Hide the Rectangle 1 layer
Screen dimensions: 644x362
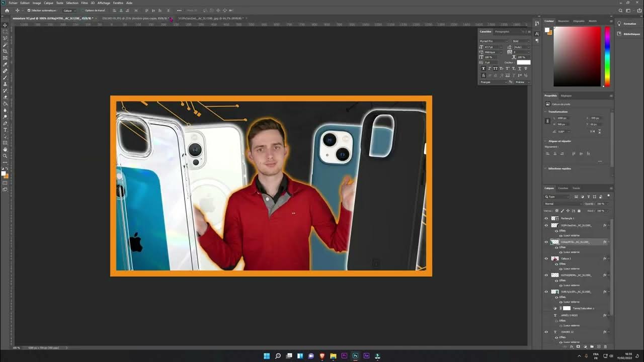(546, 218)
